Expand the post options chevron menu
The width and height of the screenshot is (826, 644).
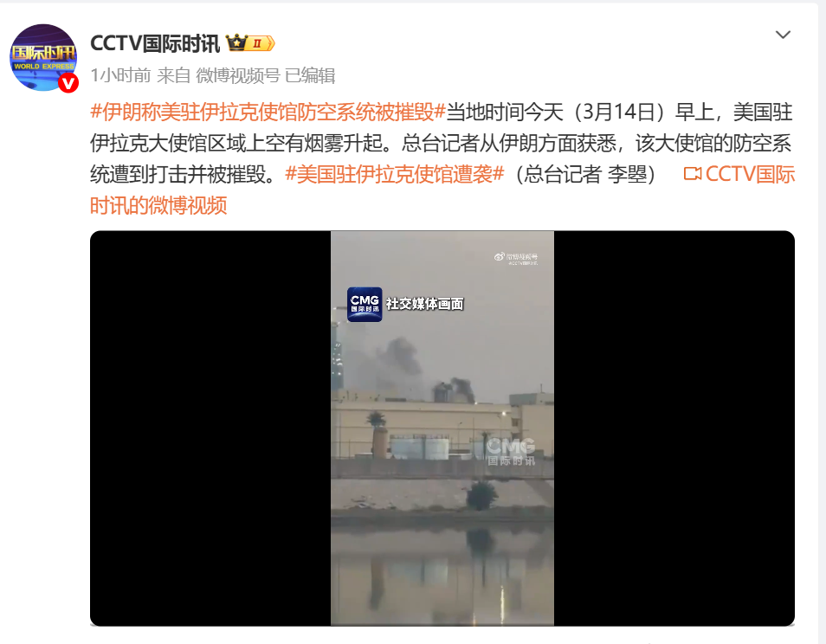783,35
